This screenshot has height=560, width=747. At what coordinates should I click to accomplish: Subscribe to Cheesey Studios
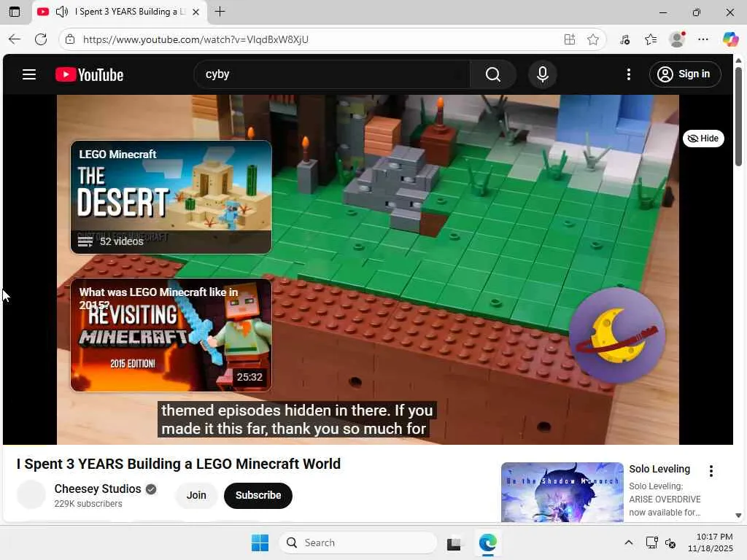[x=258, y=495]
